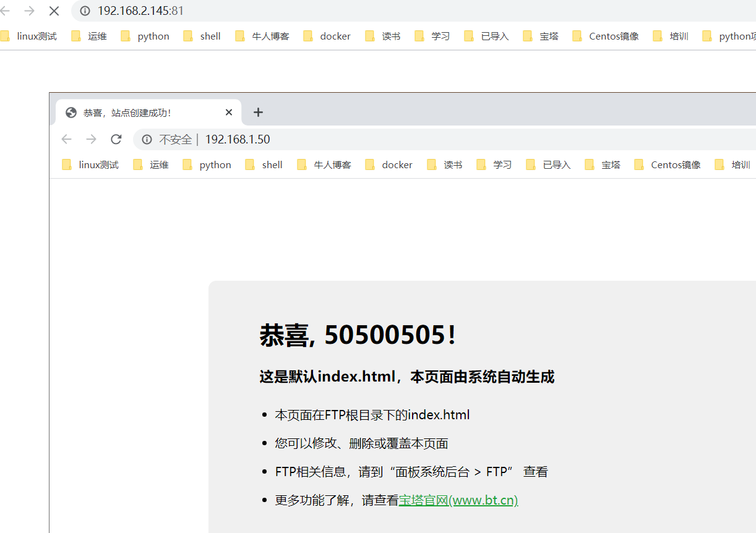The height and width of the screenshot is (533, 756).
Task: Click the inner browser's forward arrow
Action: [91, 139]
